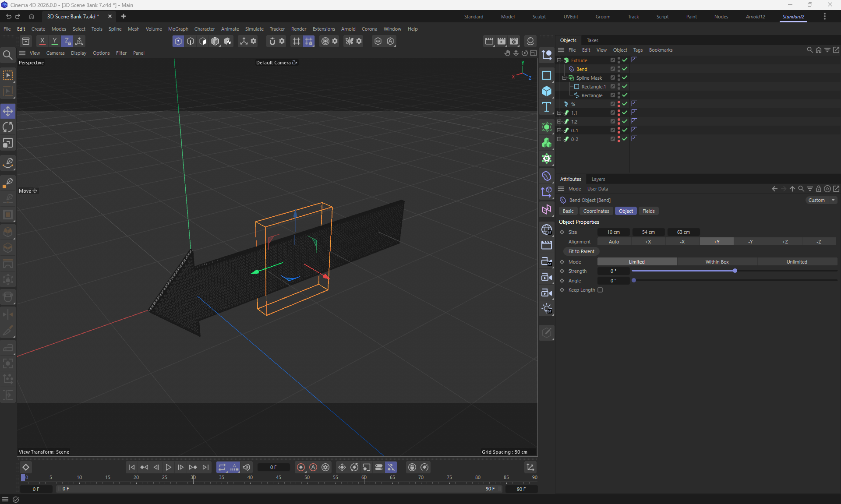841x504 pixels.
Task: Open the MoGraph menu
Action: click(178, 29)
